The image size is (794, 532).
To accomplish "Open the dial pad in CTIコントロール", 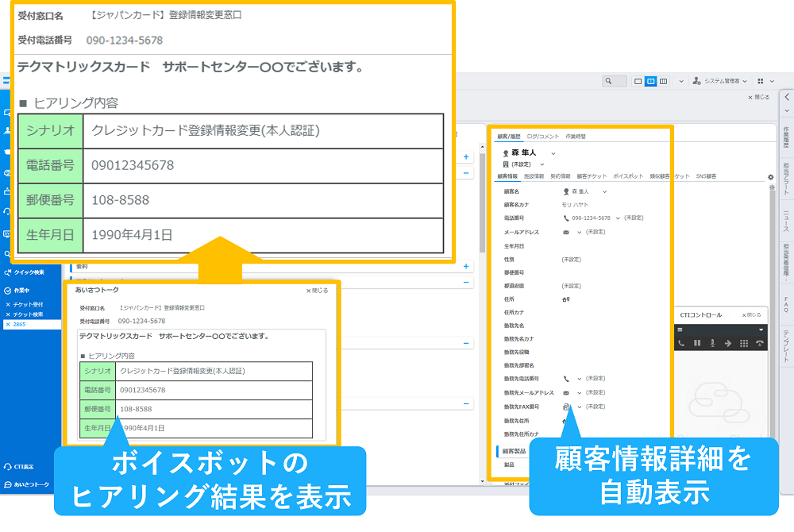I will coord(744,343).
